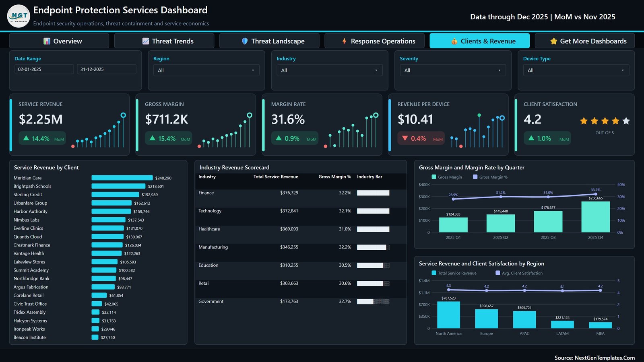Screen dimensions: 644x362
Task: Go to the Response Operations tab
Action: pyautogui.click(x=375, y=41)
